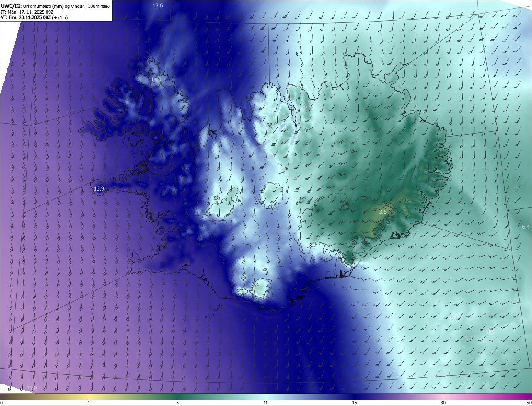
Task: Click the 'VT: Fim. 20.11.2025 08Z (+71 h)' line
Action: pos(34,17)
